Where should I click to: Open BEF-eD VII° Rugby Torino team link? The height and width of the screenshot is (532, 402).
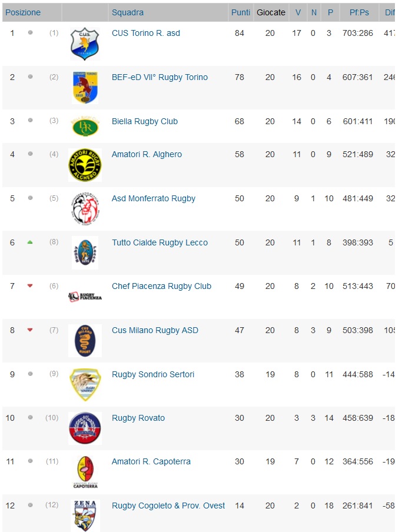(x=160, y=77)
